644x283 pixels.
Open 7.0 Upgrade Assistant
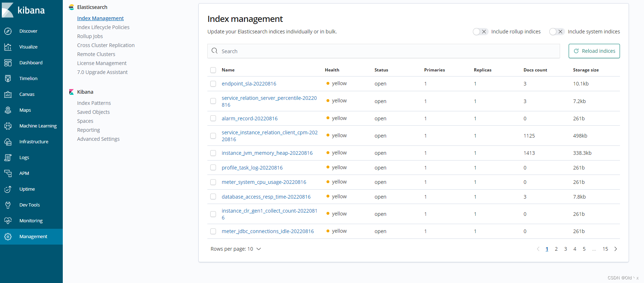pyautogui.click(x=102, y=72)
